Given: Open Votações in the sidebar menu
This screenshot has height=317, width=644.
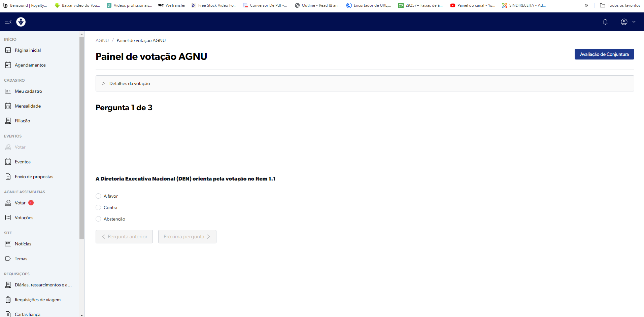Looking at the screenshot, I should [24, 218].
